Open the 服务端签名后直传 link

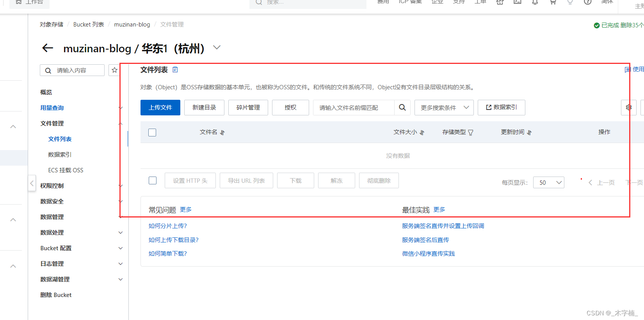coord(425,240)
